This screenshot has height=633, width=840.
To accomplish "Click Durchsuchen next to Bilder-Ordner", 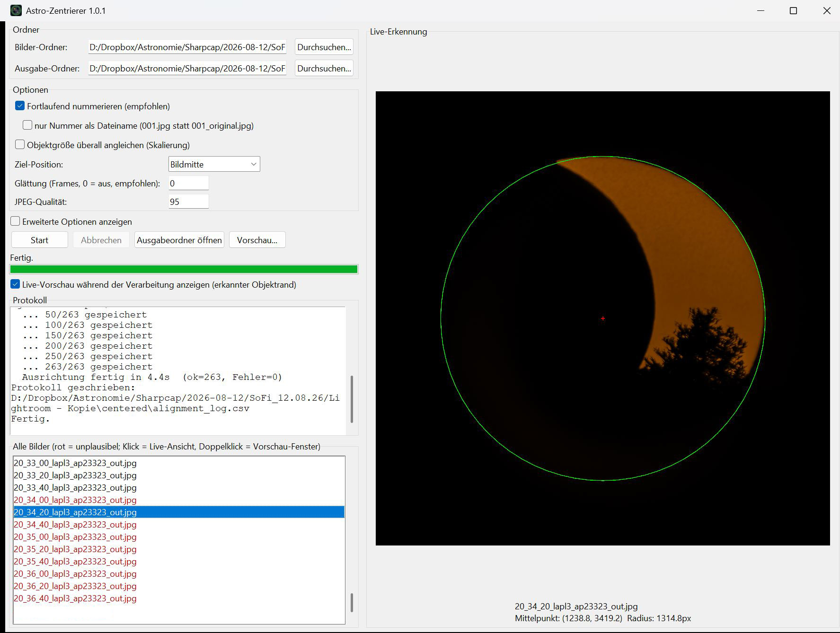I will (324, 47).
